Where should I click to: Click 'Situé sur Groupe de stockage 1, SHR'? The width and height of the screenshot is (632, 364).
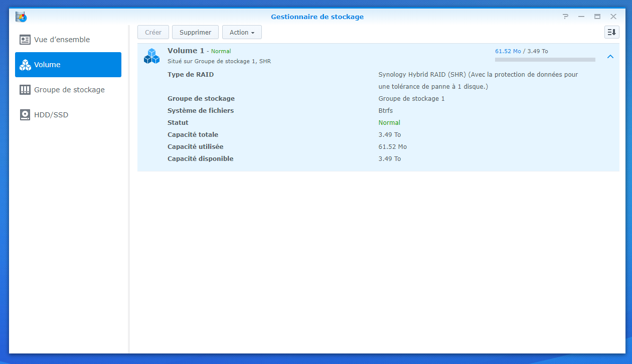(219, 61)
